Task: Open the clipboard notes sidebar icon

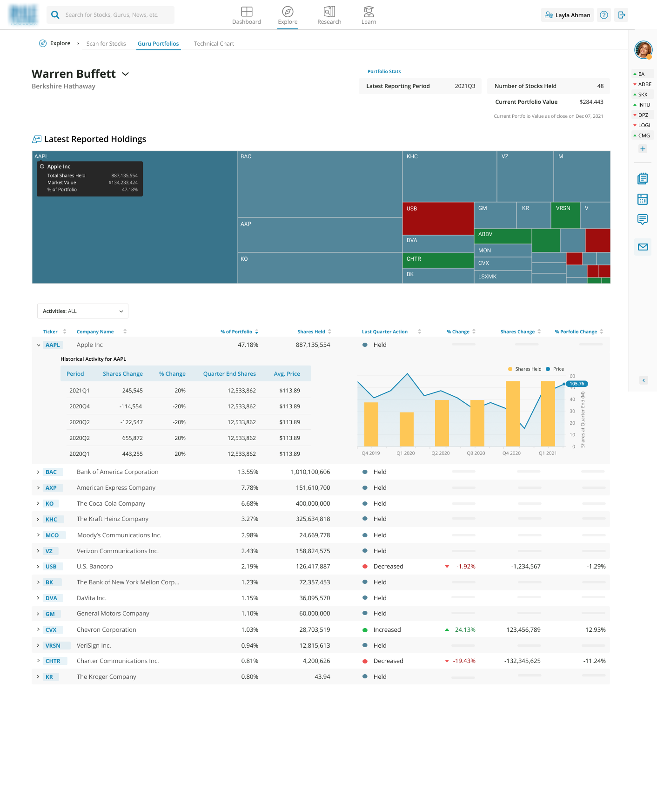Action: 643,178
